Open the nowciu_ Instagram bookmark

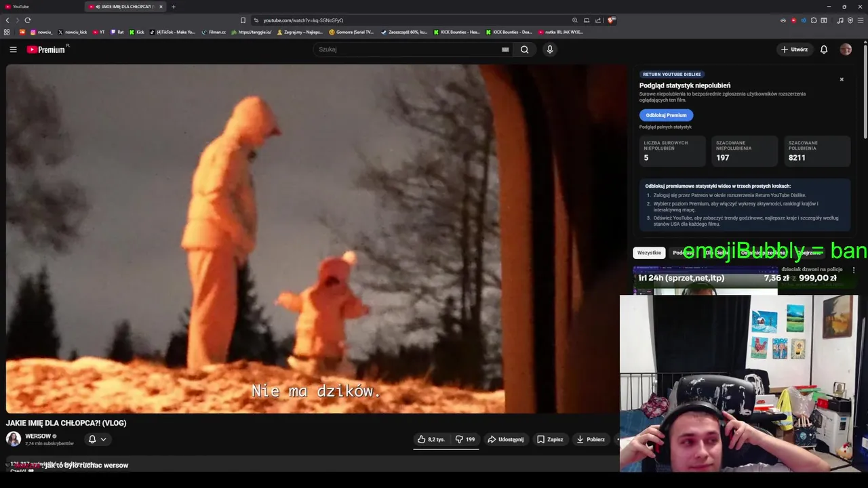click(41, 32)
